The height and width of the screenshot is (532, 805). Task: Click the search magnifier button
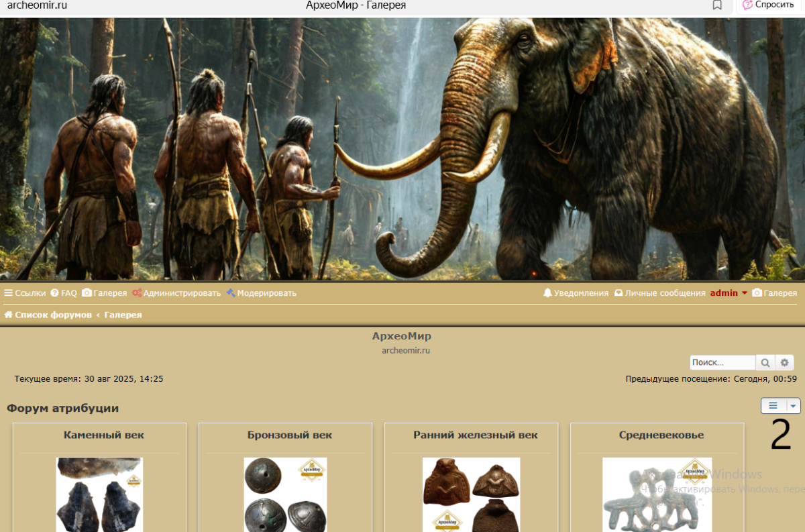tap(765, 363)
